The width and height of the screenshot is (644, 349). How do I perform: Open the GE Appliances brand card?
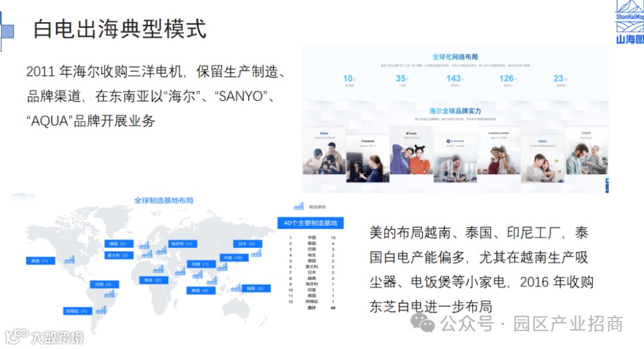pos(455,158)
